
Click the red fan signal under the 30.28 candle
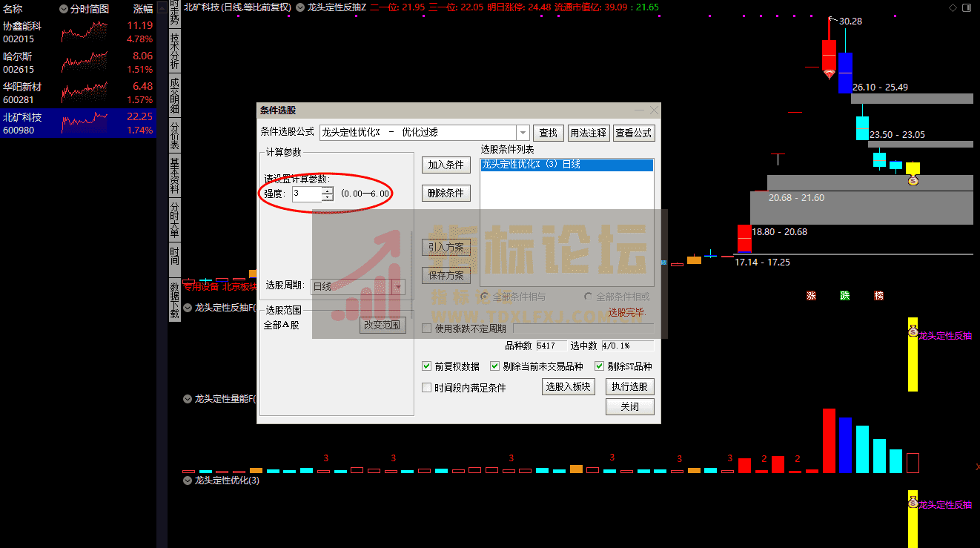829,73
